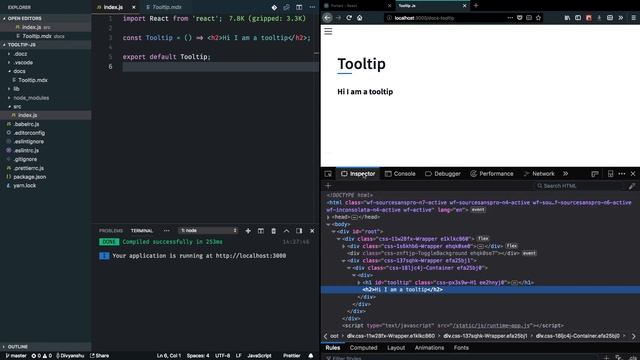Show more browser toolbar tools
Viewport: 640px width, 360px height.
click(x=621, y=18)
